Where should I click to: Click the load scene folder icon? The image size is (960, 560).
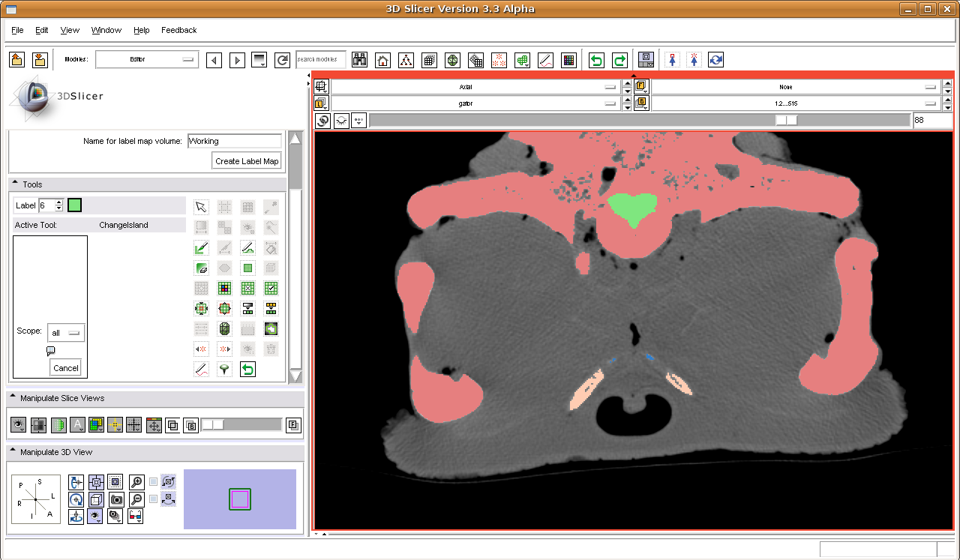(x=17, y=60)
